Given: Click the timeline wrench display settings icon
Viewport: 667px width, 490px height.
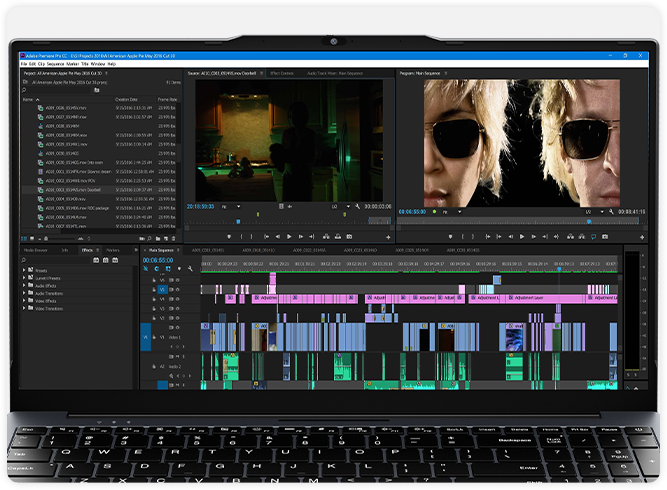Looking at the screenshot, I should [x=190, y=269].
